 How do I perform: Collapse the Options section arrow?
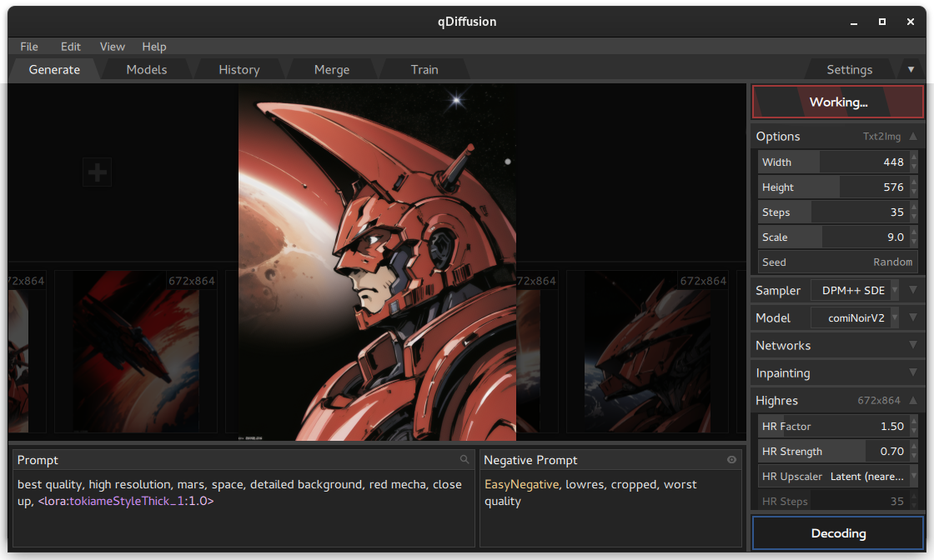913,137
